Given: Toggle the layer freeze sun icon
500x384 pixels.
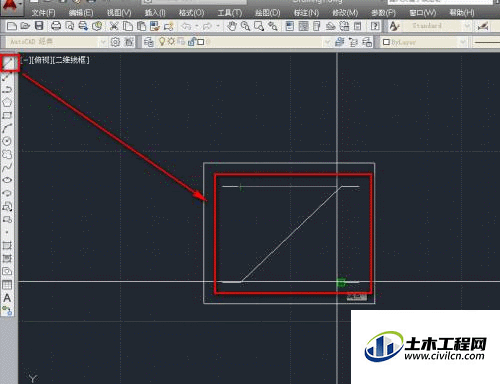Looking at the screenshot, I should point(171,42).
